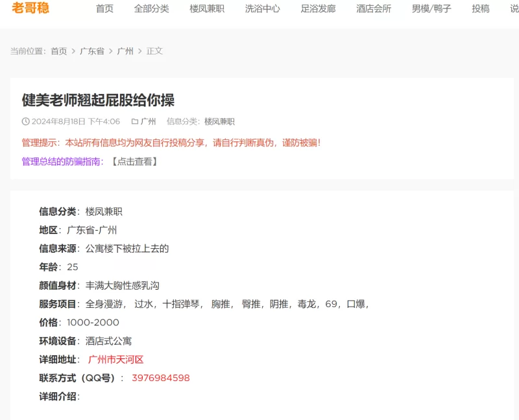Click the 首页 breadcrumb link
The width and height of the screenshot is (519, 420).
59,51
